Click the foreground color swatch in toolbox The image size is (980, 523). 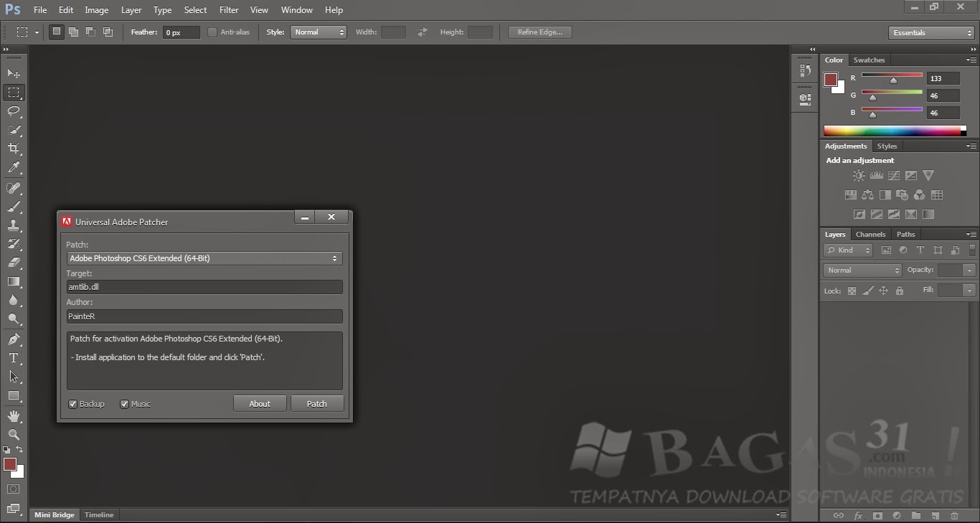(x=9, y=464)
